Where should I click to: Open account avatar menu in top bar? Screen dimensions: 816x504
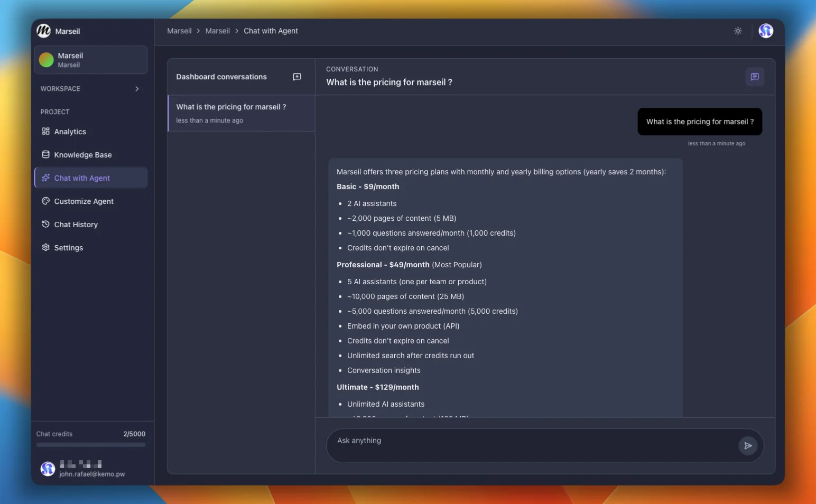[766, 31]
